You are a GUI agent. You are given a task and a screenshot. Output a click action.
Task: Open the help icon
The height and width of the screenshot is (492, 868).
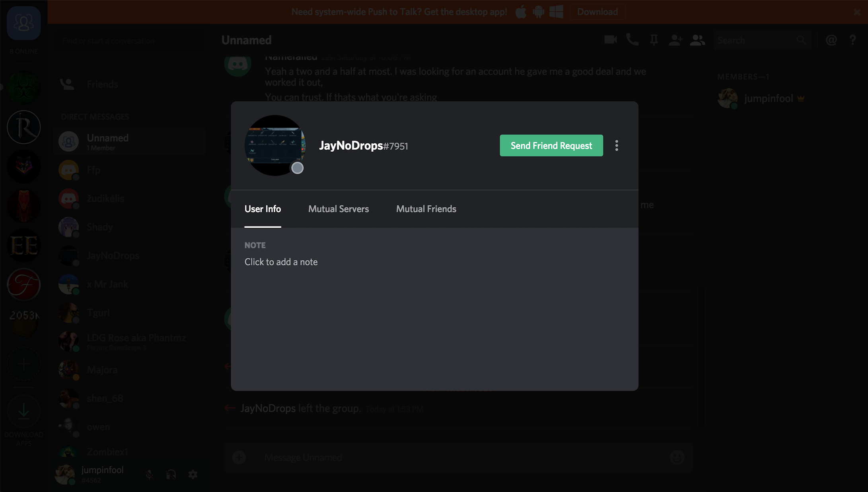coord(852,40)
